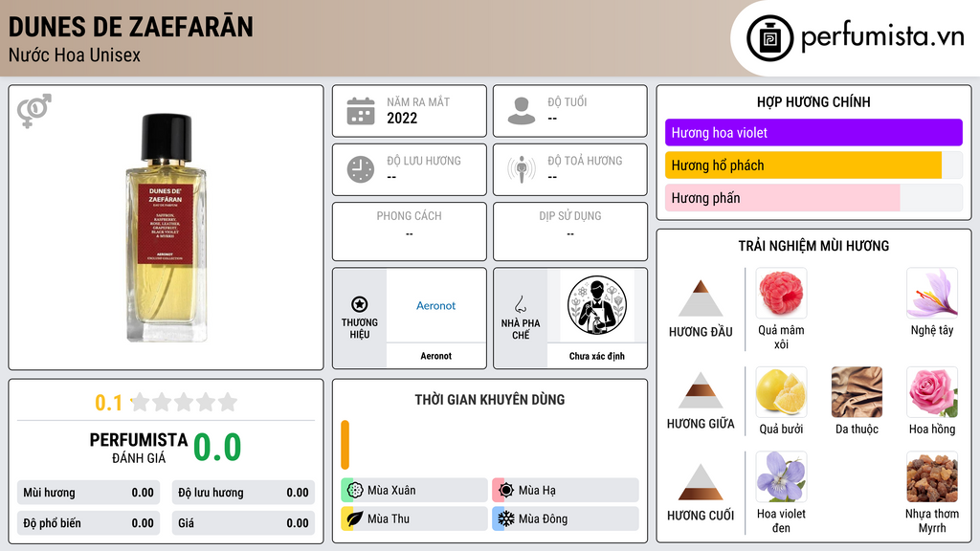Click the clock icon for Độ Lưu Hương

coord(361,169)
